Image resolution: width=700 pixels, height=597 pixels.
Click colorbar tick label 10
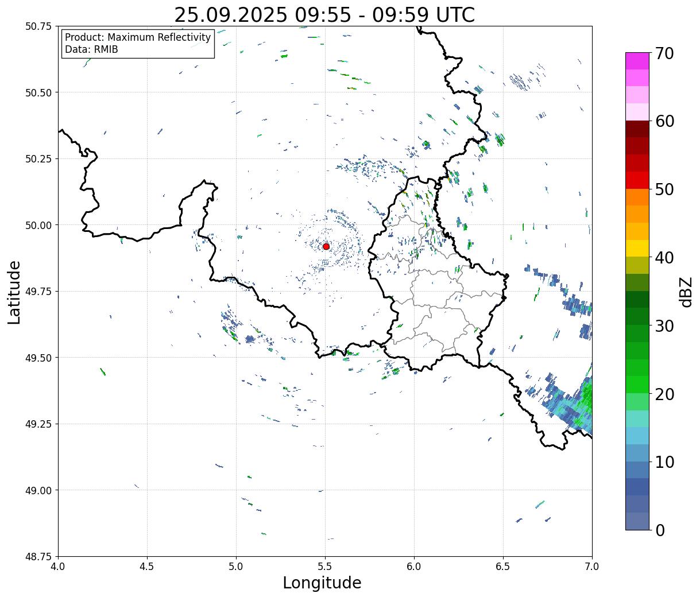pyautogui.click(x=664, y=462)
